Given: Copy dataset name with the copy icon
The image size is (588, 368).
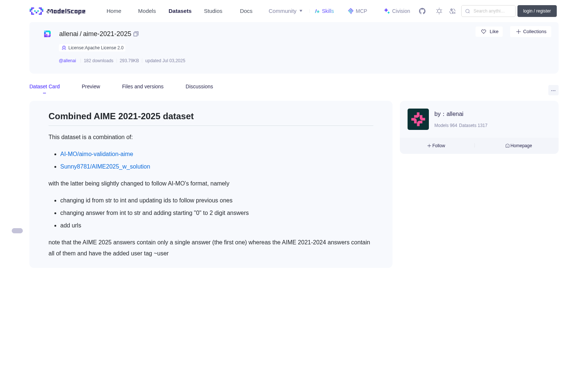Looking at the screenshot, I should (136, 34).
